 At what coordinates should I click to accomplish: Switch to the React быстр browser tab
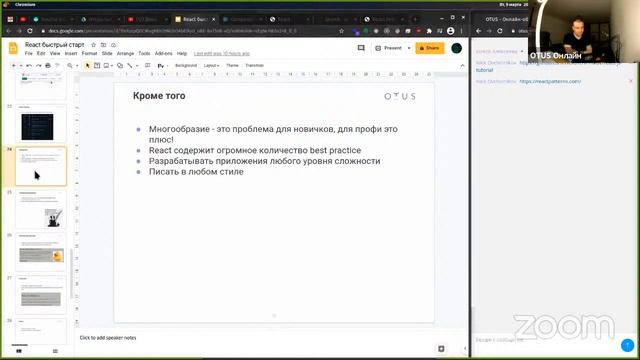click(x=195, y=19)
